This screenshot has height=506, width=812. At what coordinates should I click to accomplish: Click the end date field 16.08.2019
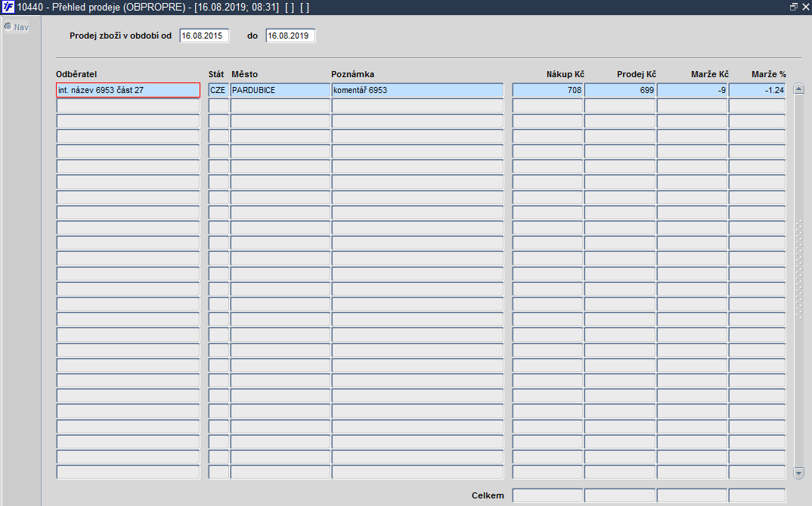click(x=290, y=36)
